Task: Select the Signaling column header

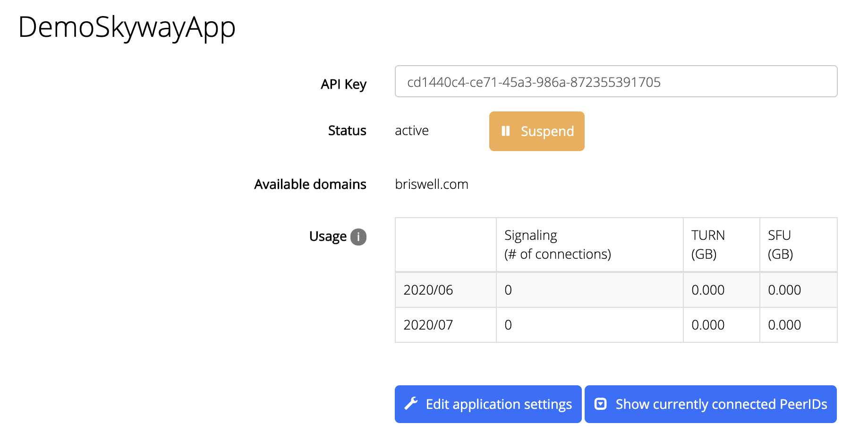Action: [557, 245]
